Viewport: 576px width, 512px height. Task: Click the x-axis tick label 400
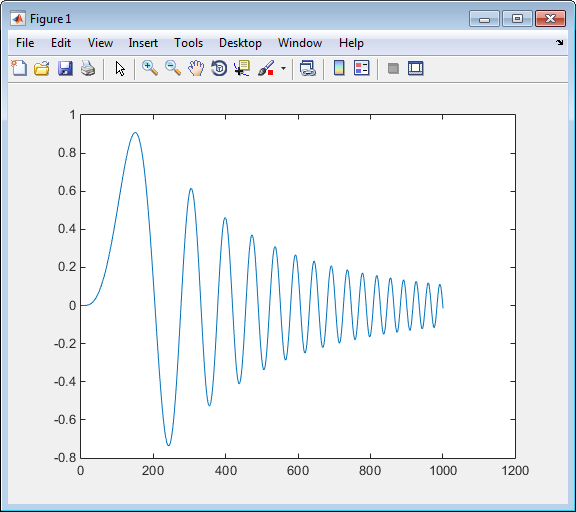pos(226,470)
